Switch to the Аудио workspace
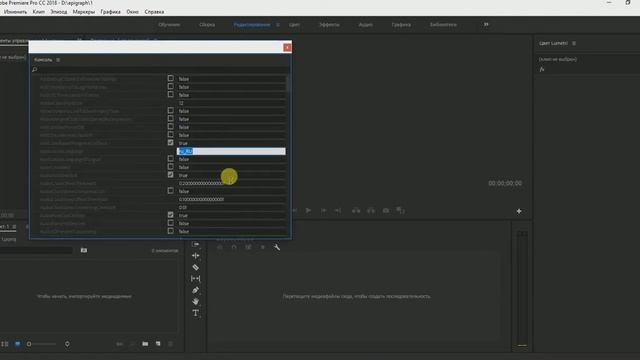This screenshot has width=640, height=360. (365, 25)
